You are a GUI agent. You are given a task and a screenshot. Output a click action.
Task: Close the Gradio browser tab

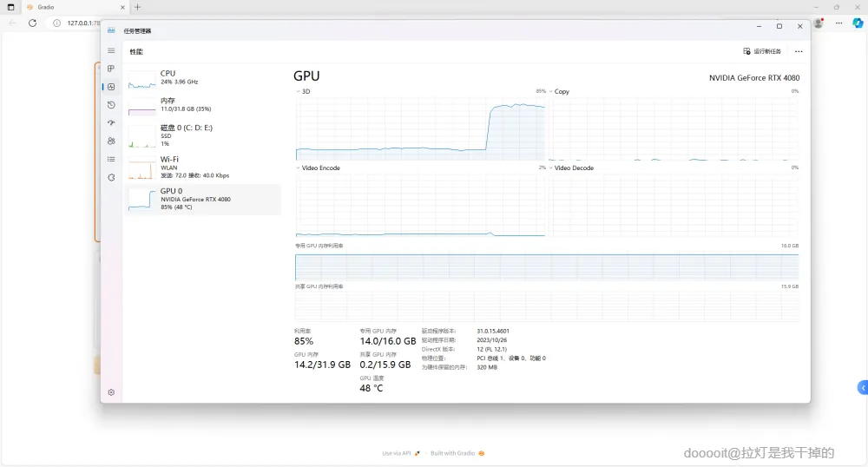coord(122,7)
